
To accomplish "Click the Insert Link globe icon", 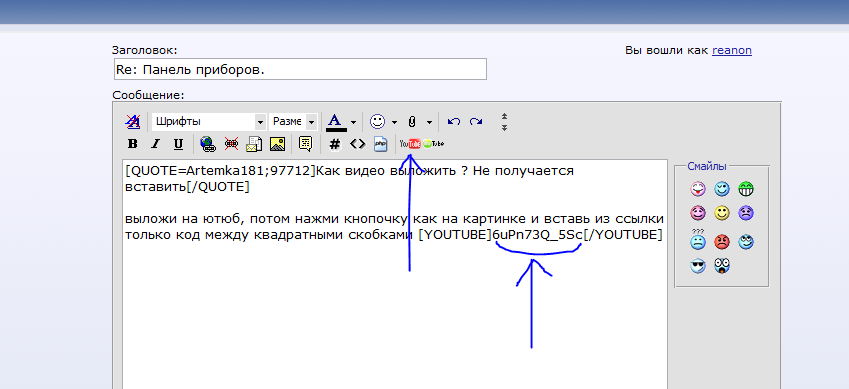I will tap(208, 144).
